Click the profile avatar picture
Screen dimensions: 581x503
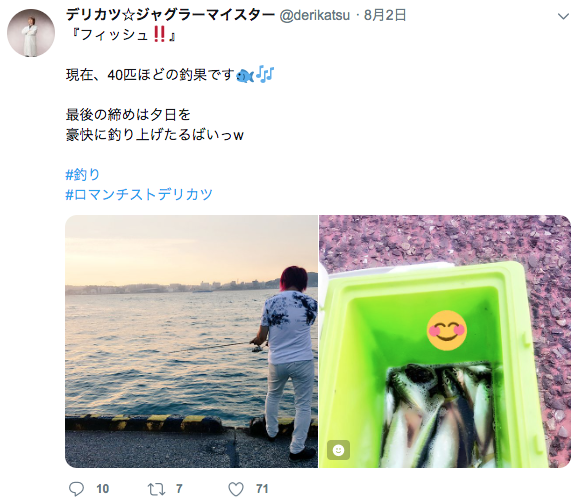(x=31, y=33)
